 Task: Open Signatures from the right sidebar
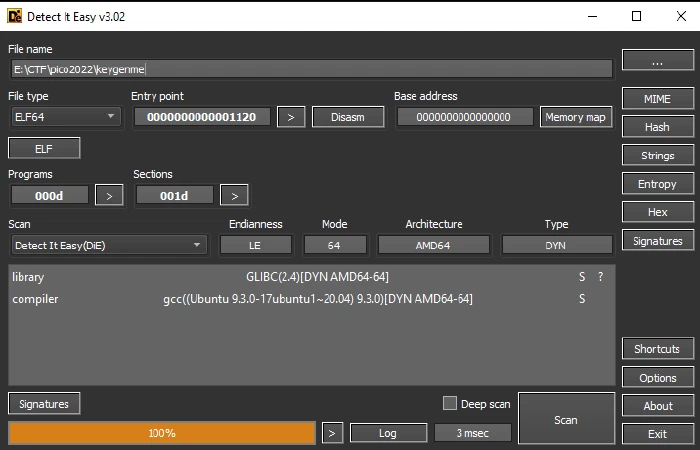pyautogui.click(x=658, y=241)
